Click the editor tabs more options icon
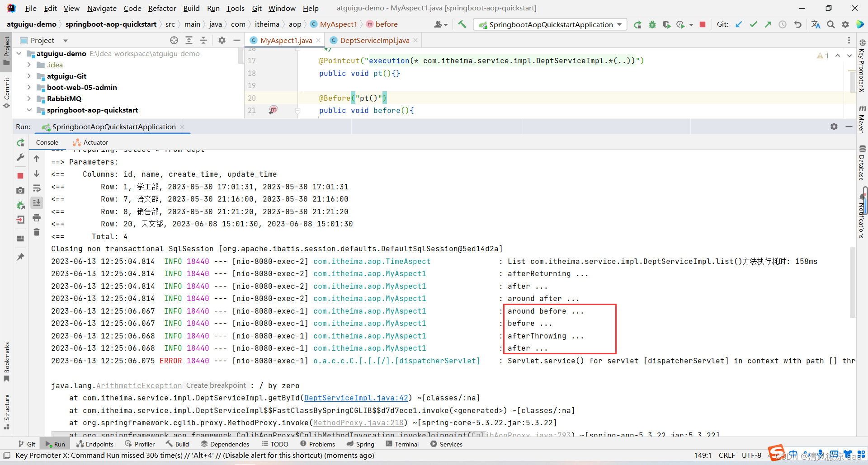This screenshot has width=868, height=465. click(x=849, y=40)
